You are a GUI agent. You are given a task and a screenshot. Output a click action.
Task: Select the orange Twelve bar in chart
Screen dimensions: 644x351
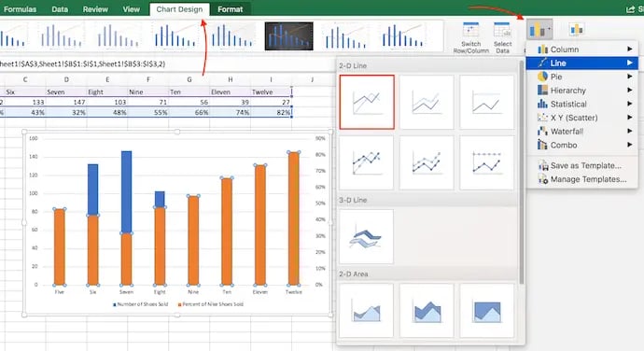(294, 218)
